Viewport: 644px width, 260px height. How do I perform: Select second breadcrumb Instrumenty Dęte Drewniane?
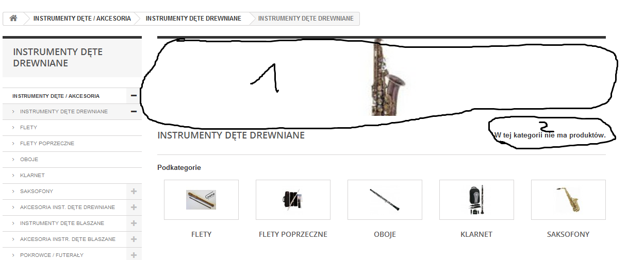click(193, 19)
